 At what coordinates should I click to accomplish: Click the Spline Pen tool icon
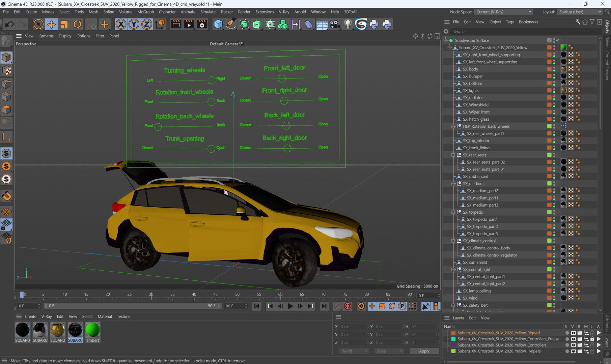(x=231, y=24)
